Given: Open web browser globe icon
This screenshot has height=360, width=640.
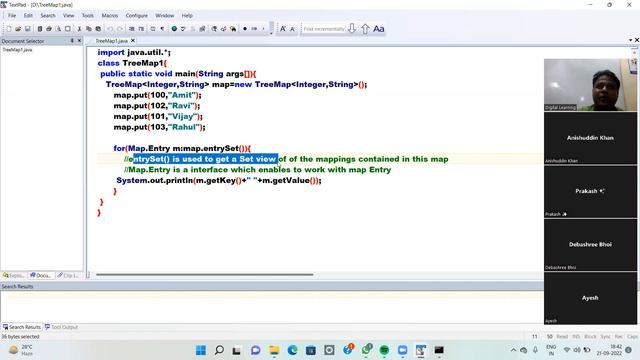Looking at the screenshot, I should (174, 29).
